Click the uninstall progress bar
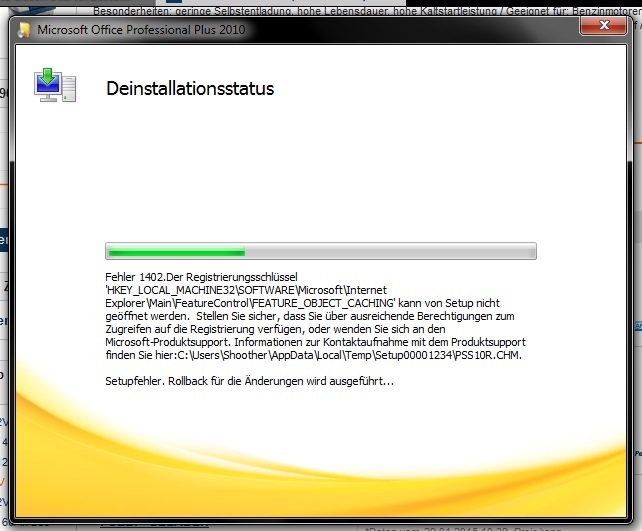This screenshot has height=531, width=642. coord(321,251)
